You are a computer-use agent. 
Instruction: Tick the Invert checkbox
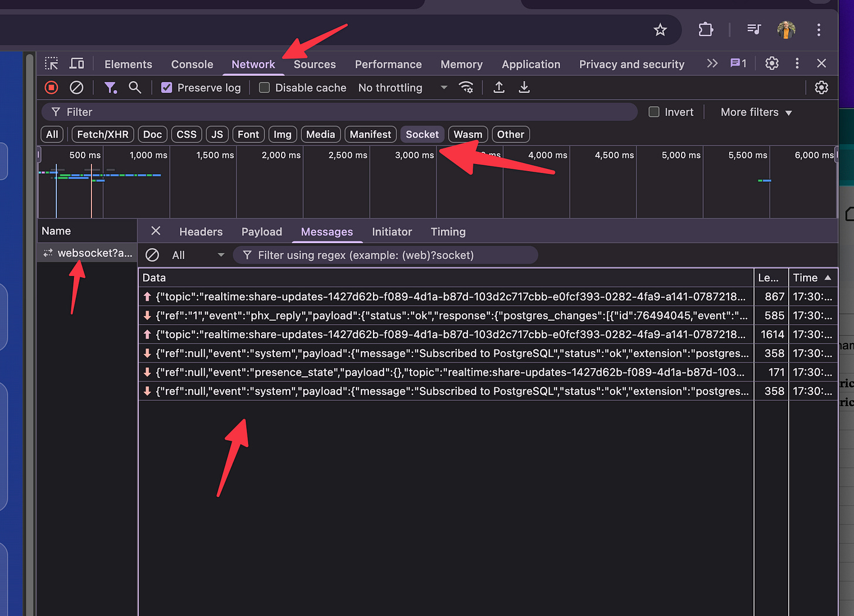tap(654, 112)
